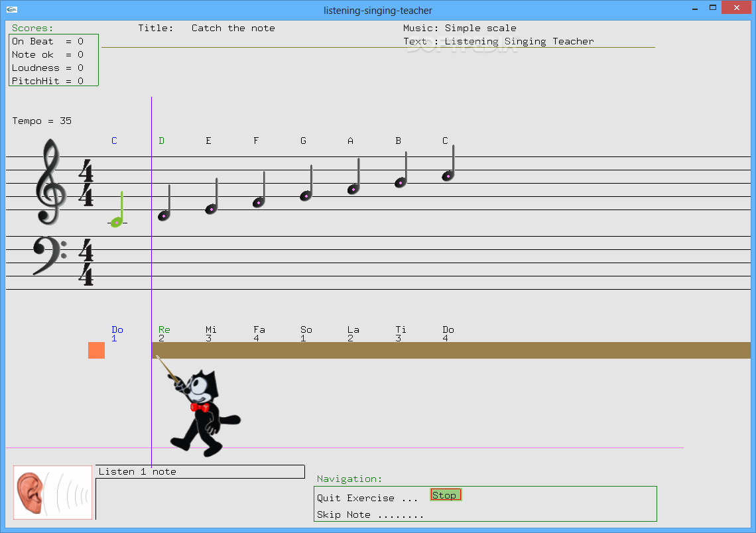Click the blue Do syllable on beat 1
The width and height of the screenshot is (756, 533).
click(117, 329)
